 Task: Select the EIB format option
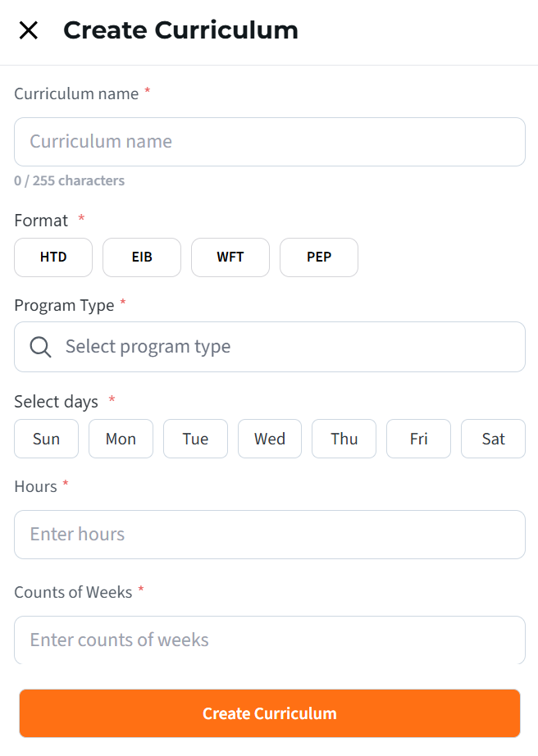[x=142, y=257]
